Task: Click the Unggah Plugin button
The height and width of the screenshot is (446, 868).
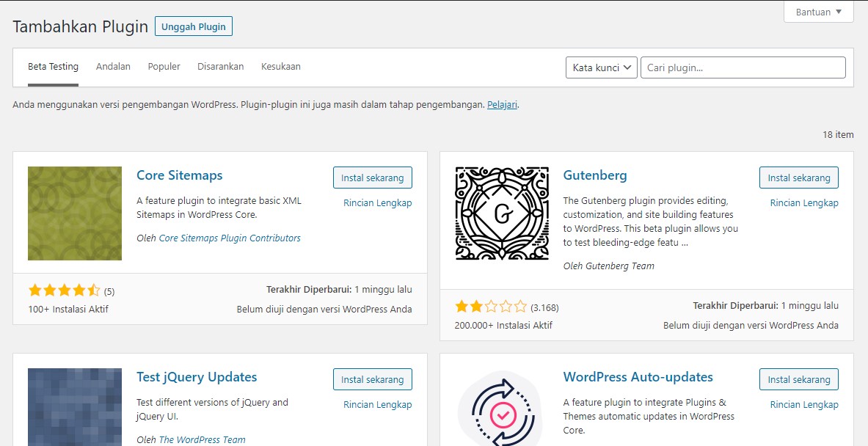Action: (194, 26)
